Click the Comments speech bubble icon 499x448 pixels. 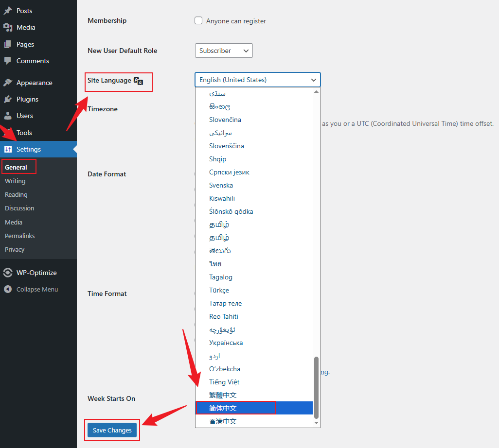(x=8, y=61)
